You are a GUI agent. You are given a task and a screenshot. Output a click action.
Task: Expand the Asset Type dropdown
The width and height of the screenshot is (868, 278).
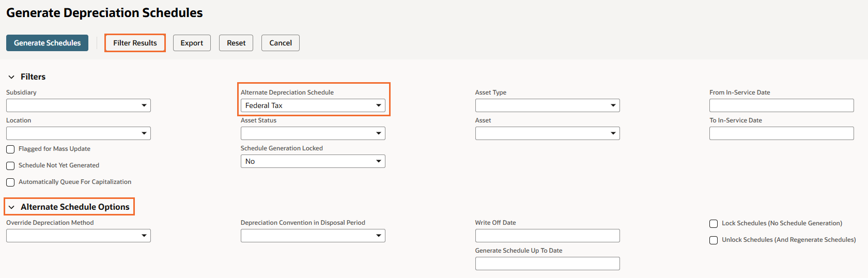547,105
